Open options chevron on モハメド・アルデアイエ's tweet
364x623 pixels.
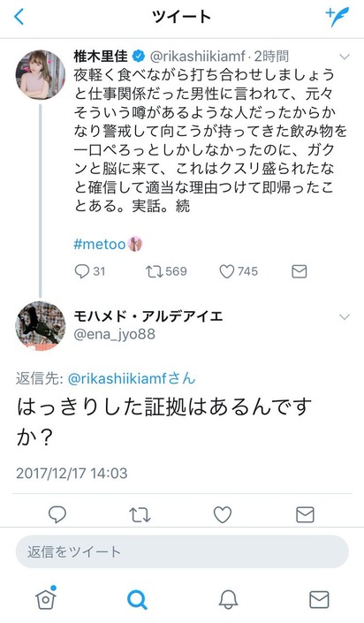[x=345, y=316]
